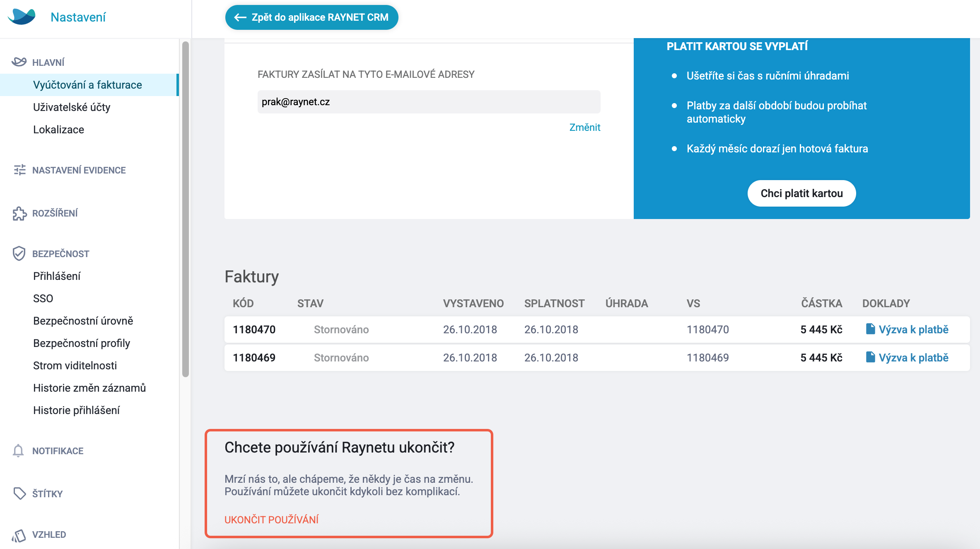Open Bezpečnostní úrovně page
The width and height of the screenshot is (980, 549).
tap(83, 321)
